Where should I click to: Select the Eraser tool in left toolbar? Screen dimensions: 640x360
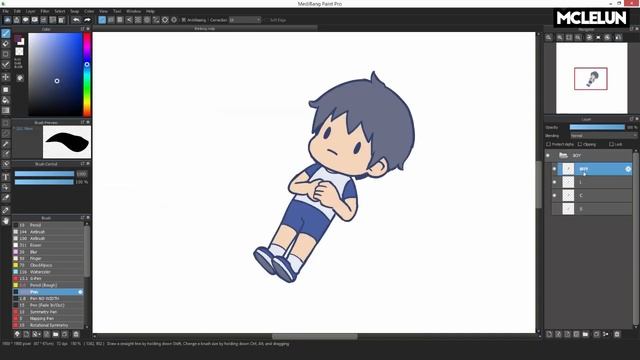(x=6, y=44)
